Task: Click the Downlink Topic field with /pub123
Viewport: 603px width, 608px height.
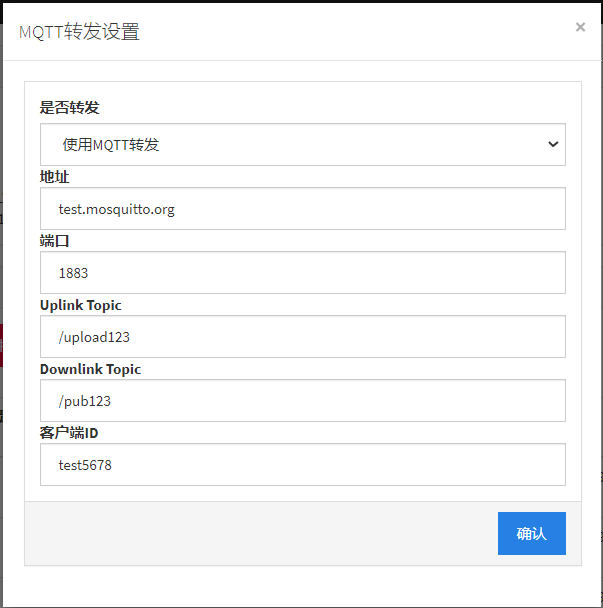Action: point(302,401)
